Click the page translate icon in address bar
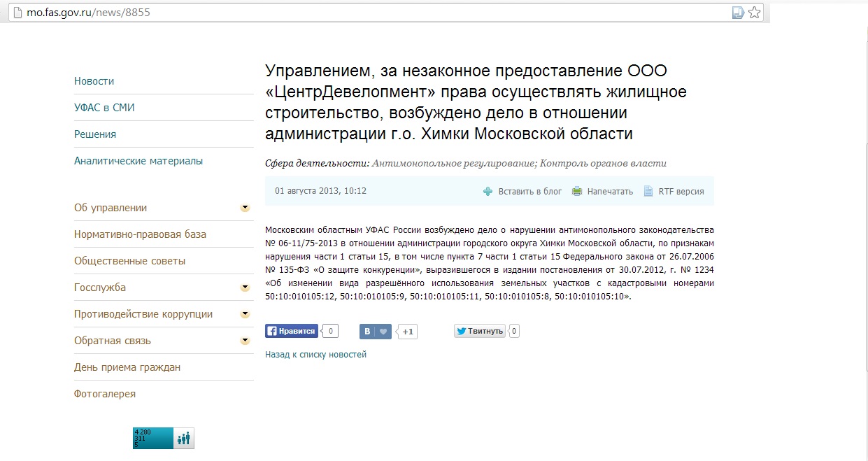The image size is (868, 461). (x=738, y=12)
